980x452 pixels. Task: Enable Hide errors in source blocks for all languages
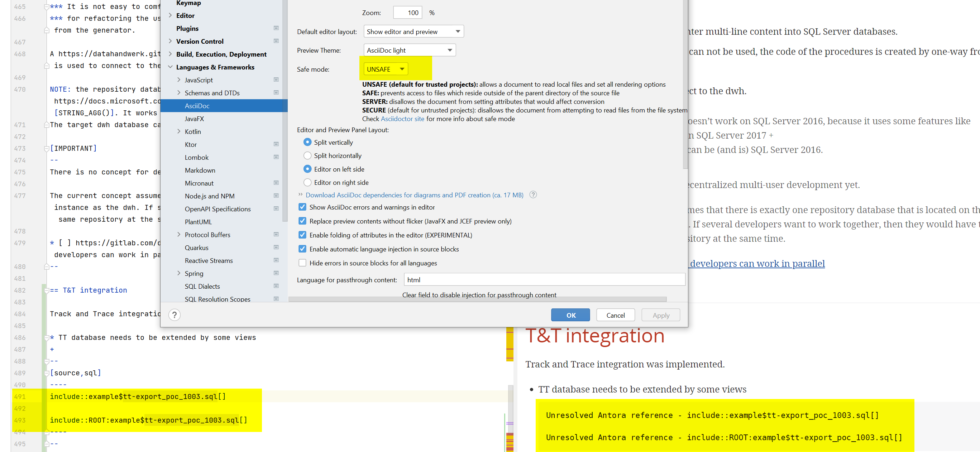[302, 263]
